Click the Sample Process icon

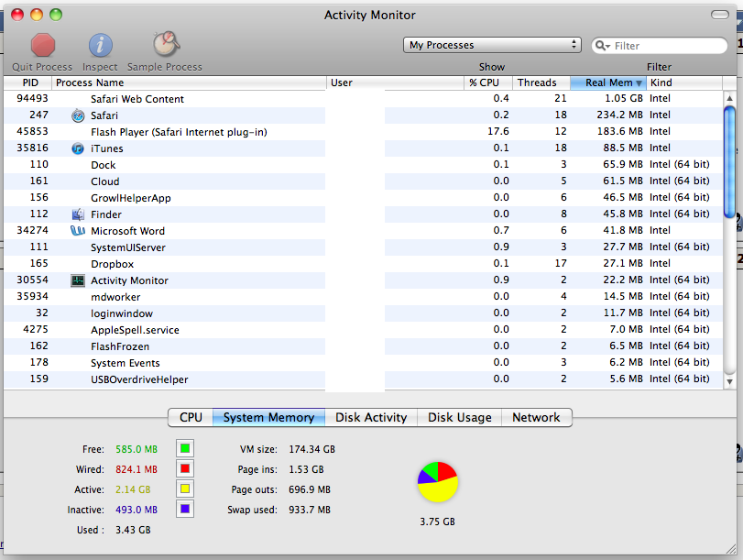tap(166, 44)
